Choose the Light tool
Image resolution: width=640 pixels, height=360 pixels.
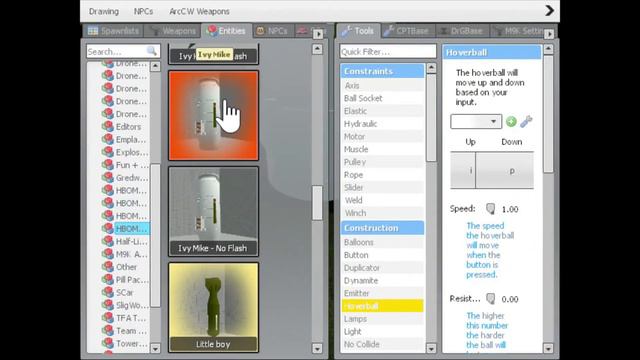click(x=382, y=331)
